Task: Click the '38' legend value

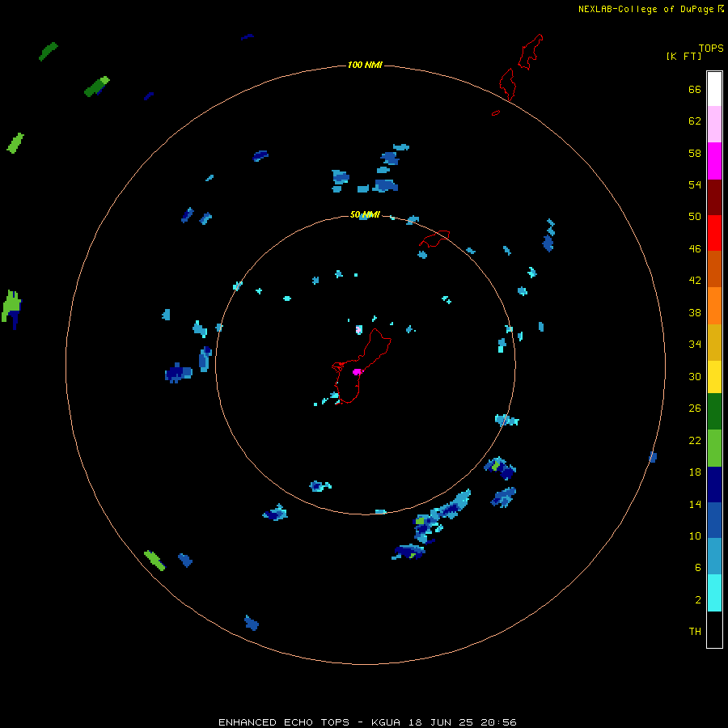Action: [x=695, y=312]
